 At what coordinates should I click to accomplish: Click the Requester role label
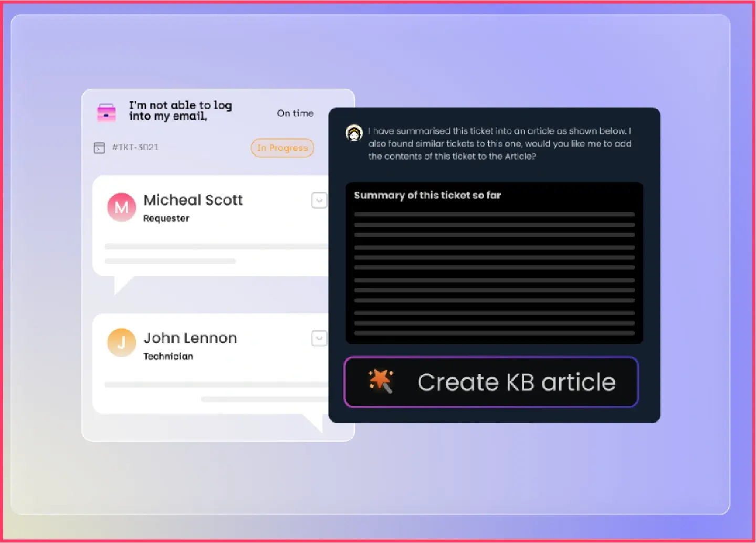pyautogui.click(x=166, y=218)
